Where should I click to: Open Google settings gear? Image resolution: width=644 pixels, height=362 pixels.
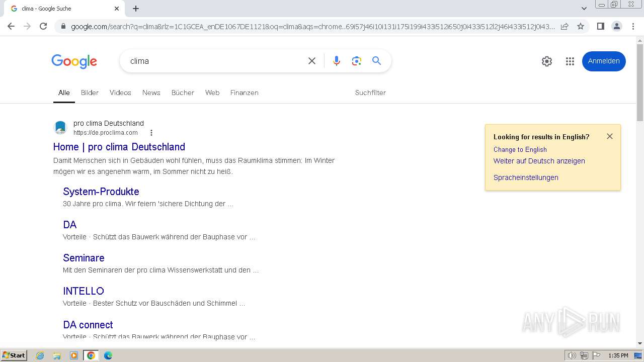point(547,61)
